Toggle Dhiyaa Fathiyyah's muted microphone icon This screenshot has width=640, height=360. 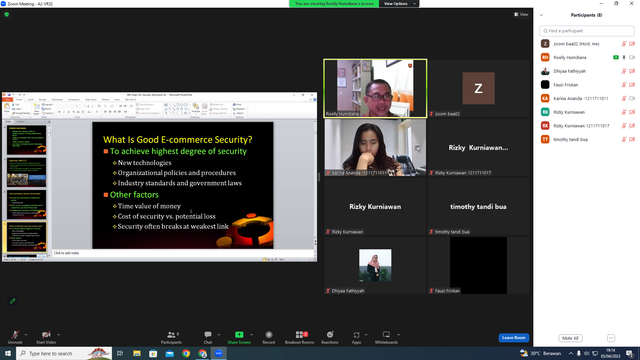(624, 71)
